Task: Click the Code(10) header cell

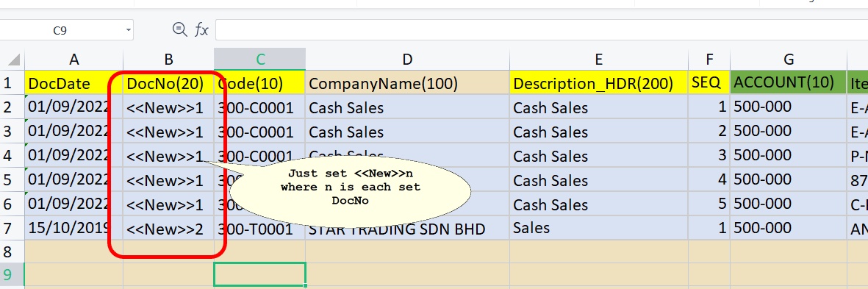Action: click(259, 82)
